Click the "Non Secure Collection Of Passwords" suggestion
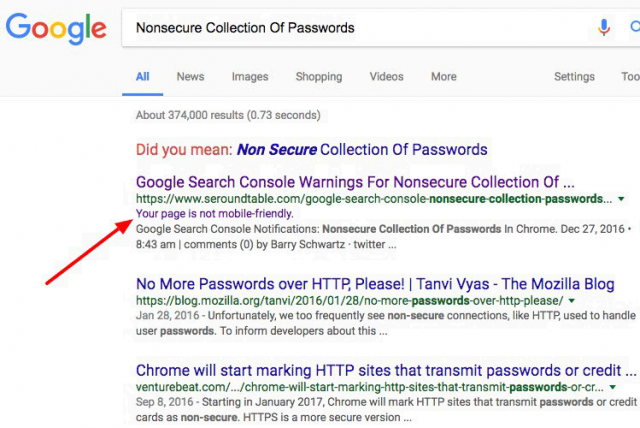 (x=362, y=150)
